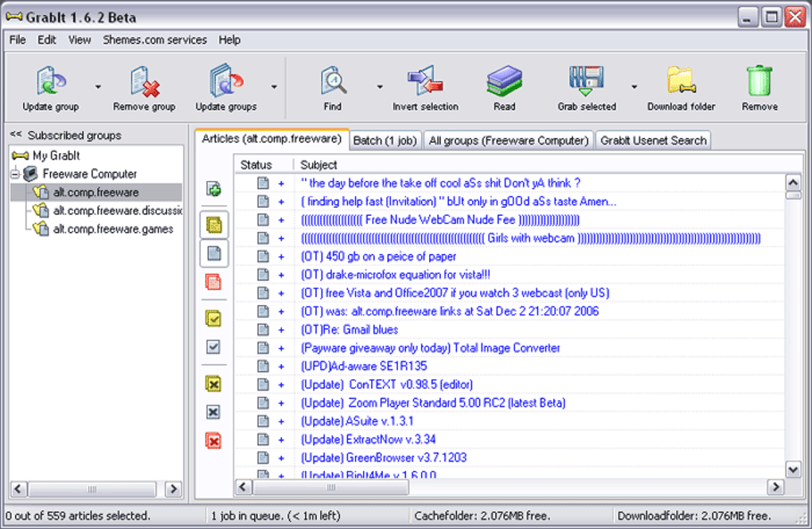
Task: Click the Remove group icon
Action: [x=144, y=81]
